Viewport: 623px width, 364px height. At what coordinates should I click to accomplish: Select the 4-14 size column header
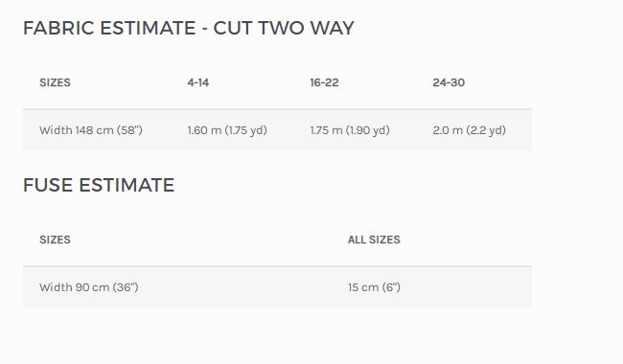pyautogui.click(x=198, y=82)
